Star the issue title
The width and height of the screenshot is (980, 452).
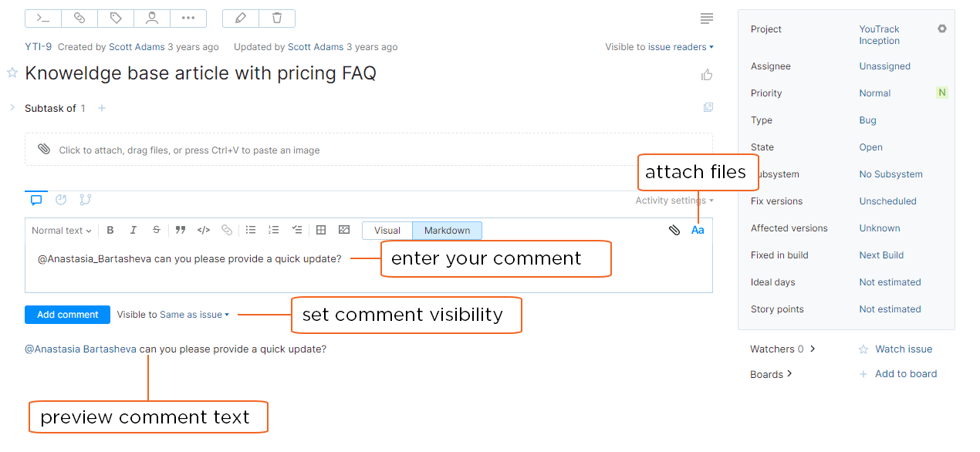click(12, 73)
